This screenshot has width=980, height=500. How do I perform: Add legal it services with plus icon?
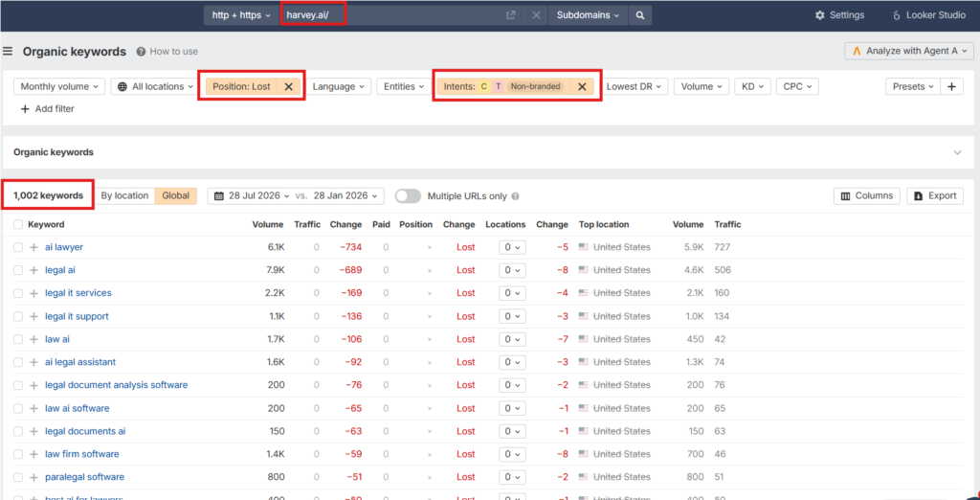click(x=33, y=293)
